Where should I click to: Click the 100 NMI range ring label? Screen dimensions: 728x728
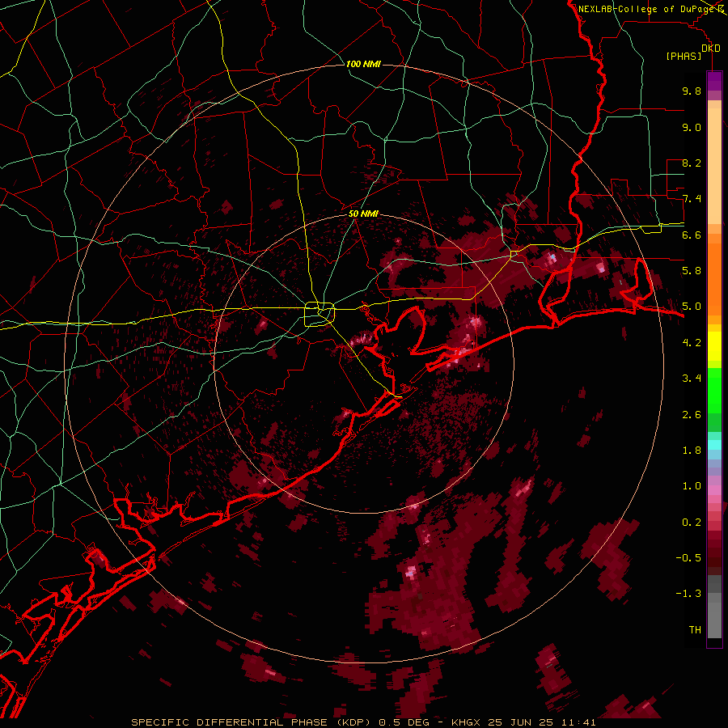click(363, 64)
